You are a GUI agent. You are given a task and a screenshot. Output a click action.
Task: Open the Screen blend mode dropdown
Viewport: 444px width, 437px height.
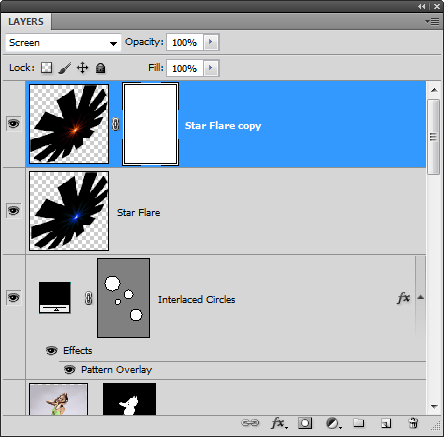63,43
